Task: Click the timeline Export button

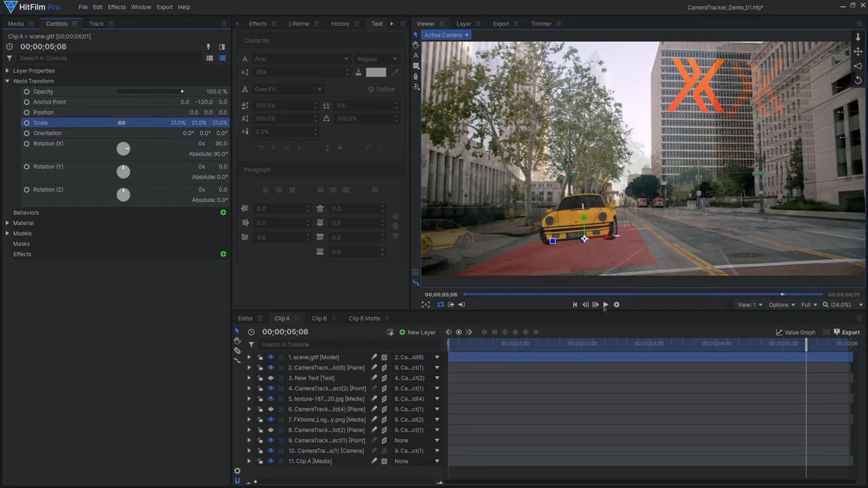Action: [x=846, y=332]
